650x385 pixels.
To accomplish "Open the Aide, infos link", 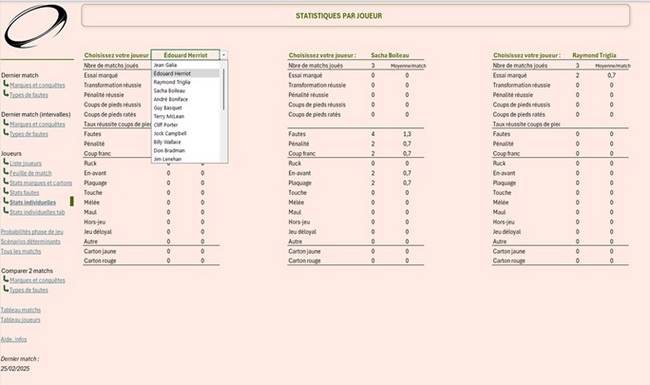I will click(14, 339).
